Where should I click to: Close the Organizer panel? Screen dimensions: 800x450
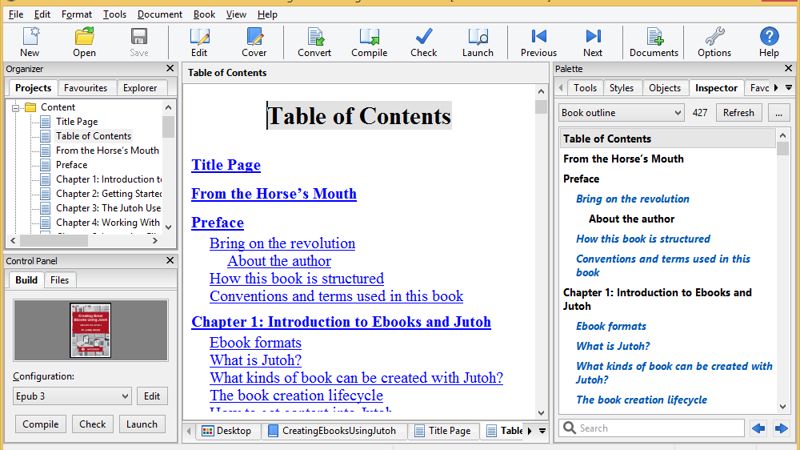pyautogui.click(x=170, y=68)
